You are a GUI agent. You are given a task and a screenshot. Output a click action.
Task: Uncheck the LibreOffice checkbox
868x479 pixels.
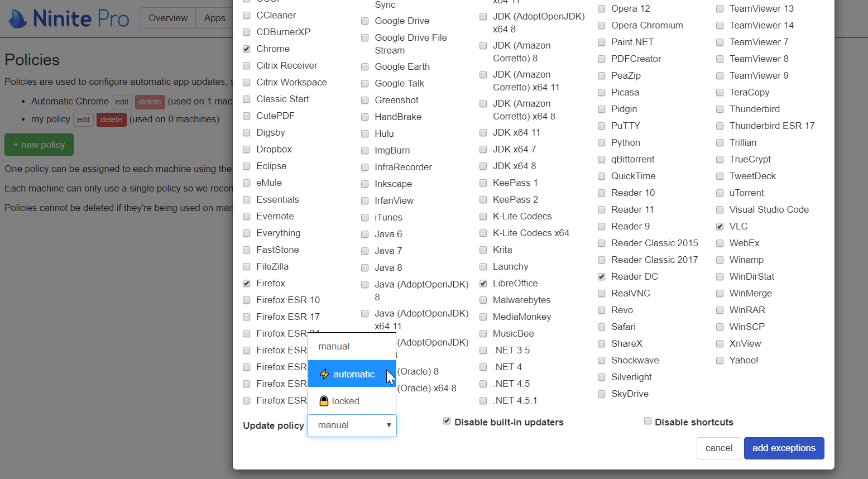pos(483,284)
